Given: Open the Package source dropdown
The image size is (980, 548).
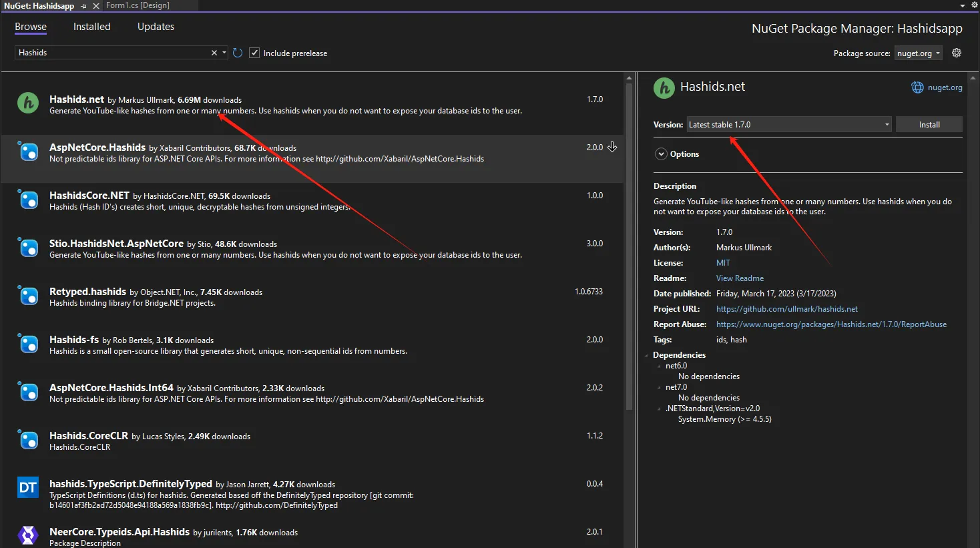Looking at the screenshot, I should click(x=918, y=53).
